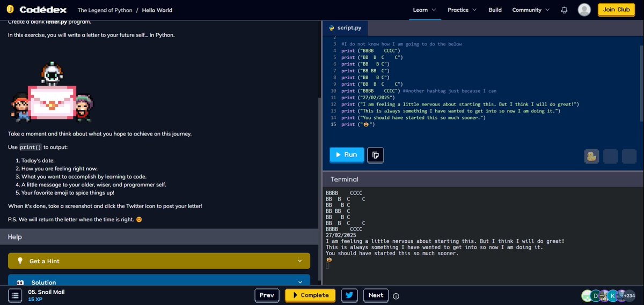This screenshot has height=305, width=644.
Task: Click code line 12 about feeling nervous
Action: pyautogui.click(x=460, y=104)
